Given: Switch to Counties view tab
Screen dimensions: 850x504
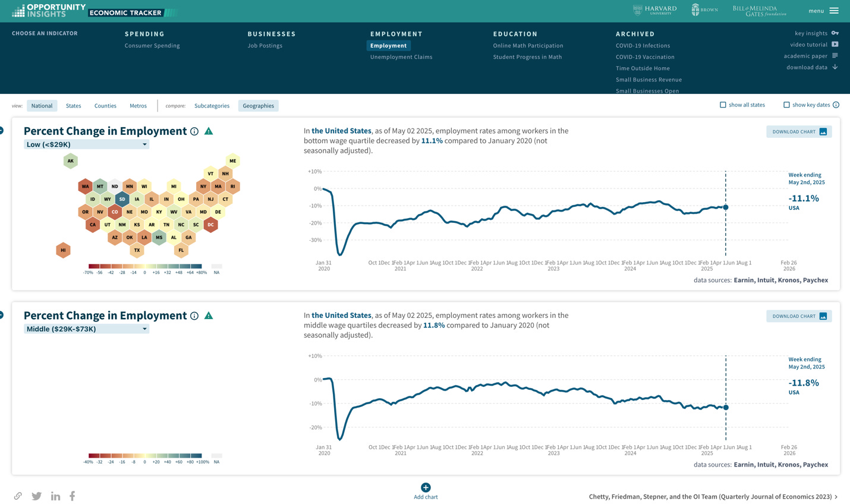Looking at the screenshot, I should tap(105, 106).
